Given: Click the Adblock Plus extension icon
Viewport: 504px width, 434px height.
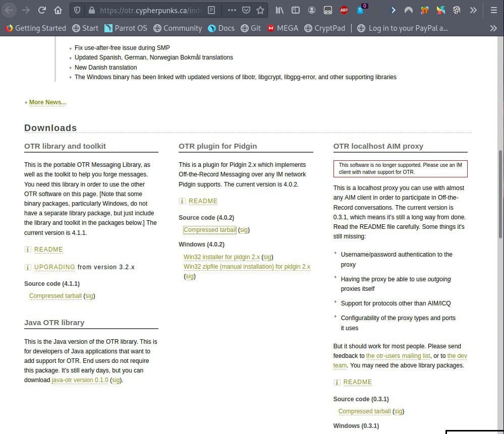Looking at the screenshot, I should pos(344,10).
